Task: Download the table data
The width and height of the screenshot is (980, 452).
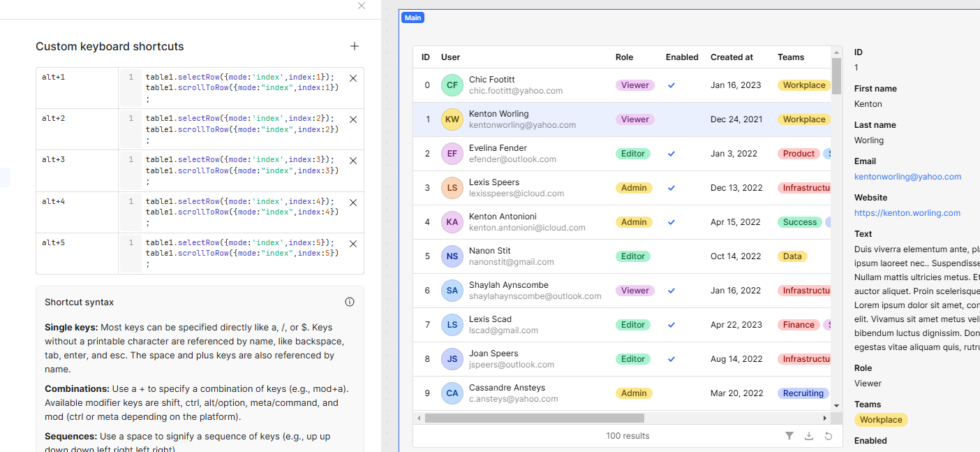Action: point(809,436)
